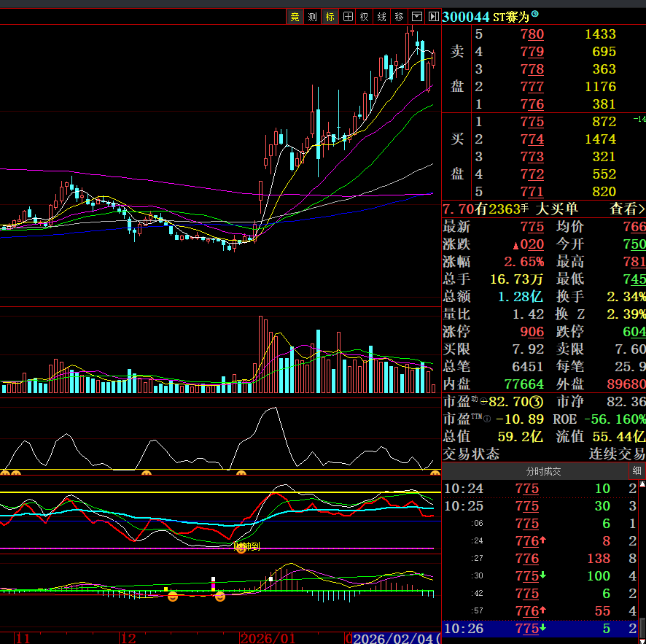Click the latest price 775 value
The height and width of the screenshot is (644, 646).
(532, 227)
